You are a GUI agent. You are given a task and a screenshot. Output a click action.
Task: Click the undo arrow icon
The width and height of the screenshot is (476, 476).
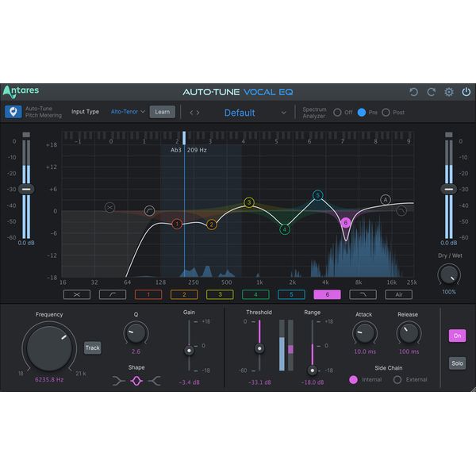point(413,92)
